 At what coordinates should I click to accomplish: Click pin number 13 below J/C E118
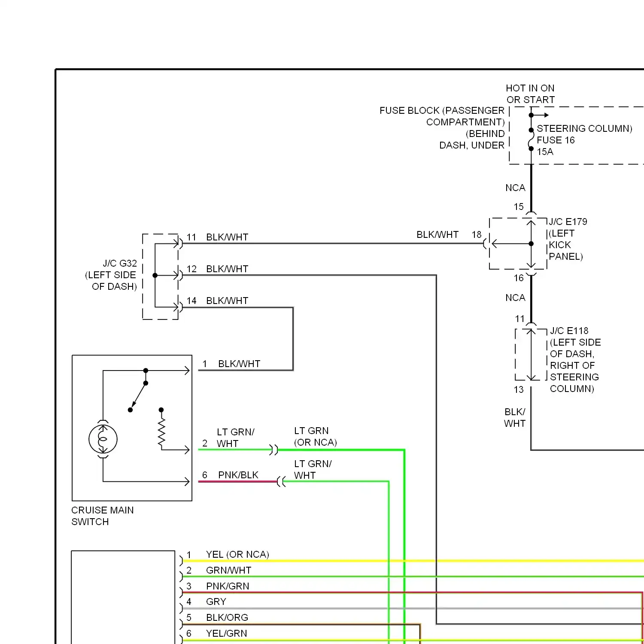click(519, 389)
